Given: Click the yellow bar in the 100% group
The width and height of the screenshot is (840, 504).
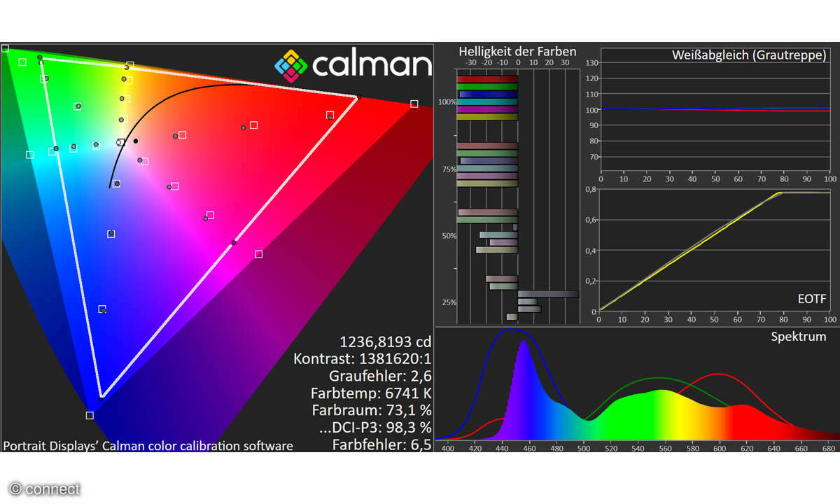Looking at the screenshot, I should coord(487,118).
